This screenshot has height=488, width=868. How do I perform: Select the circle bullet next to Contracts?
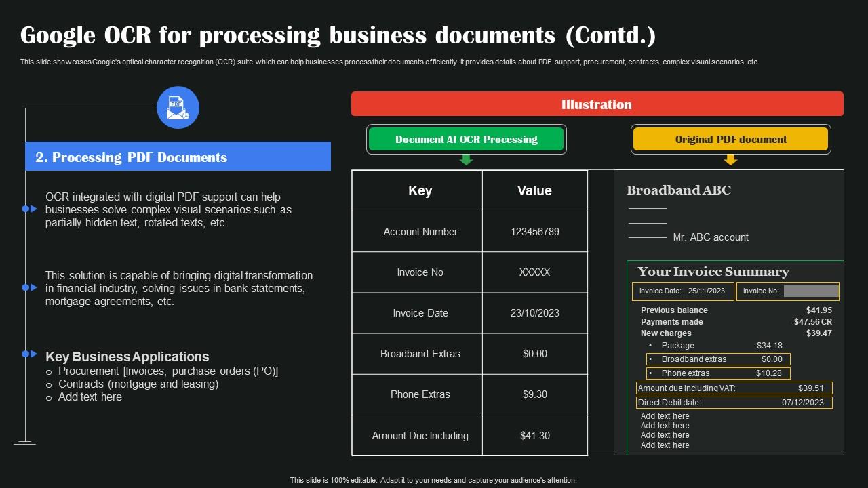pos(50,384)
